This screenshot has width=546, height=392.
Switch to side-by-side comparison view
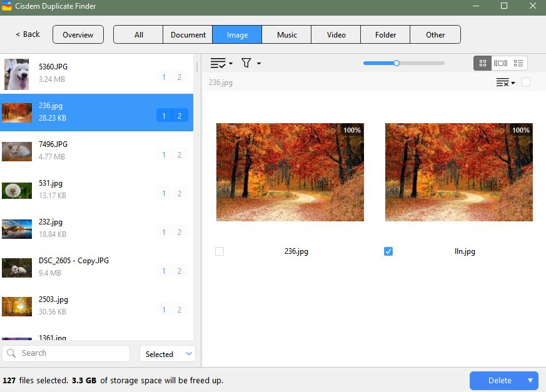[x=500, y=63]
